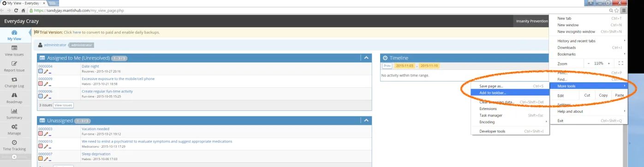Bookmark this page with the star icon
The width and height of the screenshot is (644, 167).
coord(616,10)
